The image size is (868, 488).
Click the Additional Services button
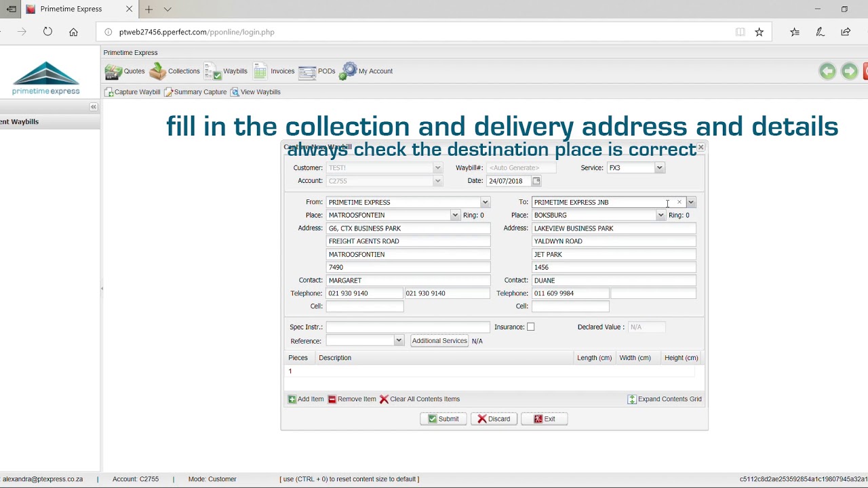(439, 341)
